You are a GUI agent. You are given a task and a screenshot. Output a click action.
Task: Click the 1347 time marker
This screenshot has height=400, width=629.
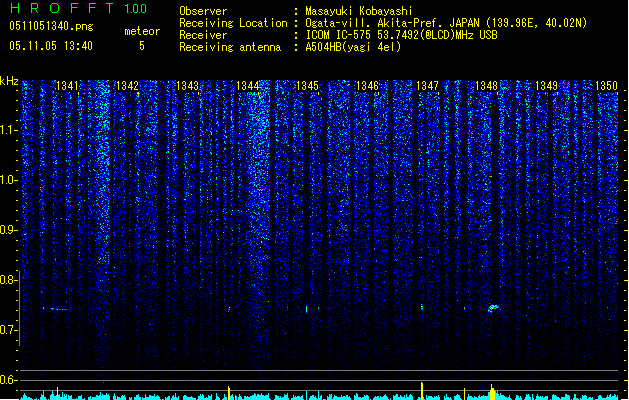pos(427,86)
